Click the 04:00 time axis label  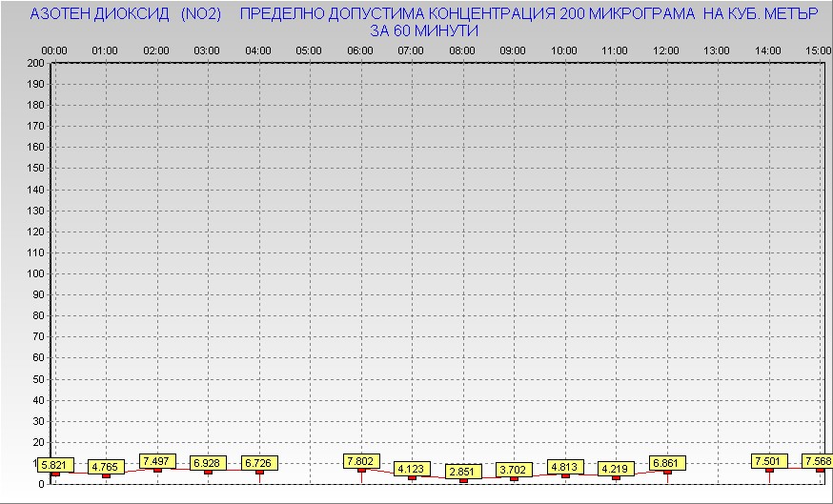[258, 51]
